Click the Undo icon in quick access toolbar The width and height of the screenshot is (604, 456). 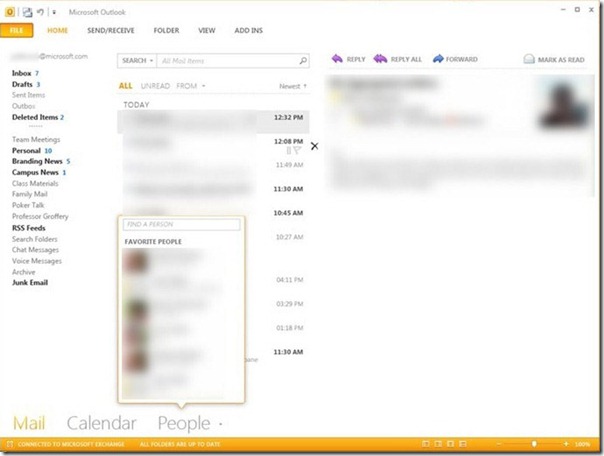coord(40,12)
